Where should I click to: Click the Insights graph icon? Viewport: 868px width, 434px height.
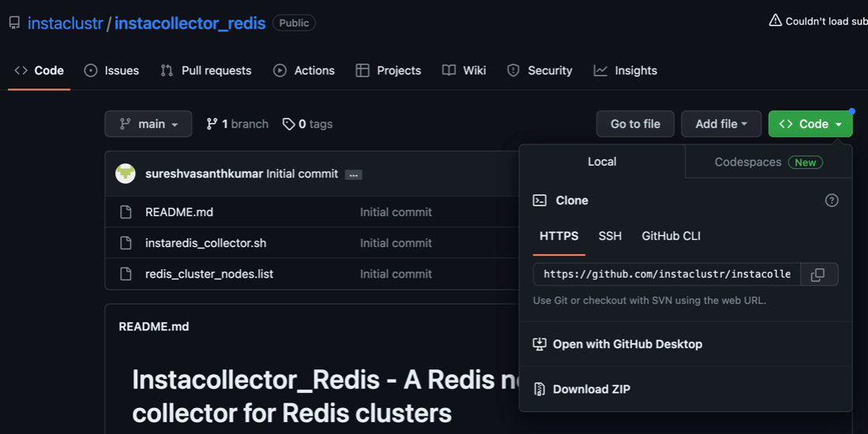[600, 70]
